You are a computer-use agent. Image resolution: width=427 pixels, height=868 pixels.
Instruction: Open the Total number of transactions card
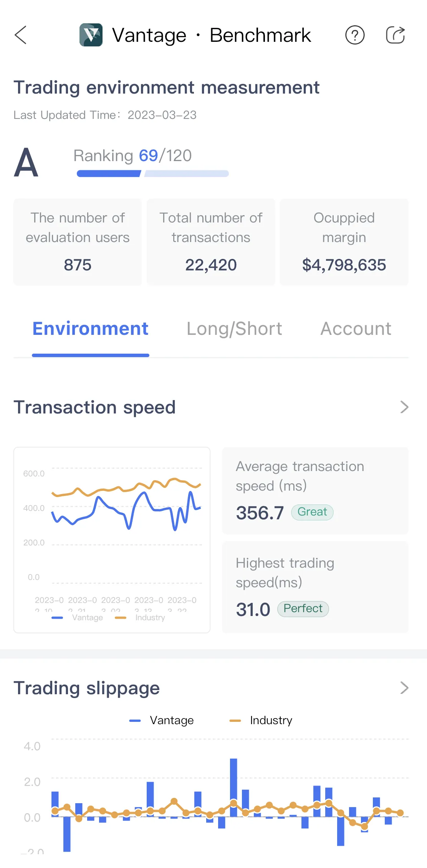click(211, 242)
